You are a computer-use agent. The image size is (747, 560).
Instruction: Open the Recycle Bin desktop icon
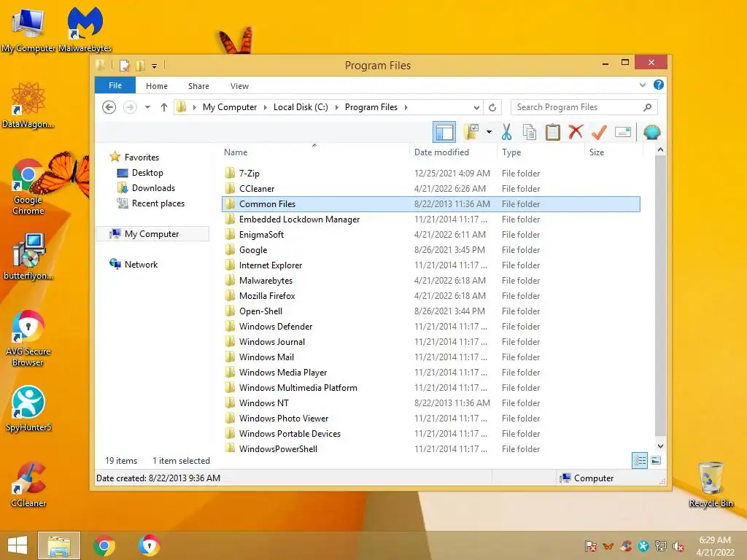(x=711, y=485)
